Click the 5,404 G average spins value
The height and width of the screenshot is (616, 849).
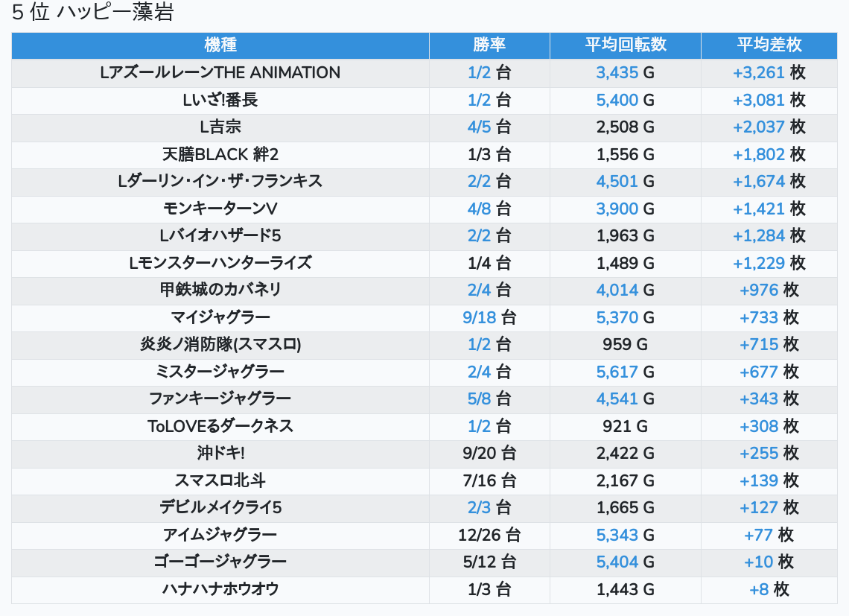[626, 562]
